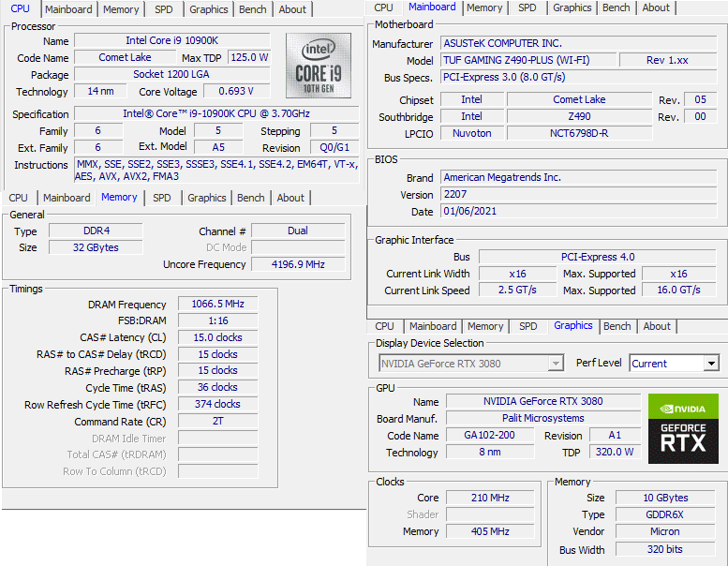Image resolution: width=728 pixels, height=566 pixels.
Task: Click the Technology value '14 nm'
Action: click(x=100, y=91)
